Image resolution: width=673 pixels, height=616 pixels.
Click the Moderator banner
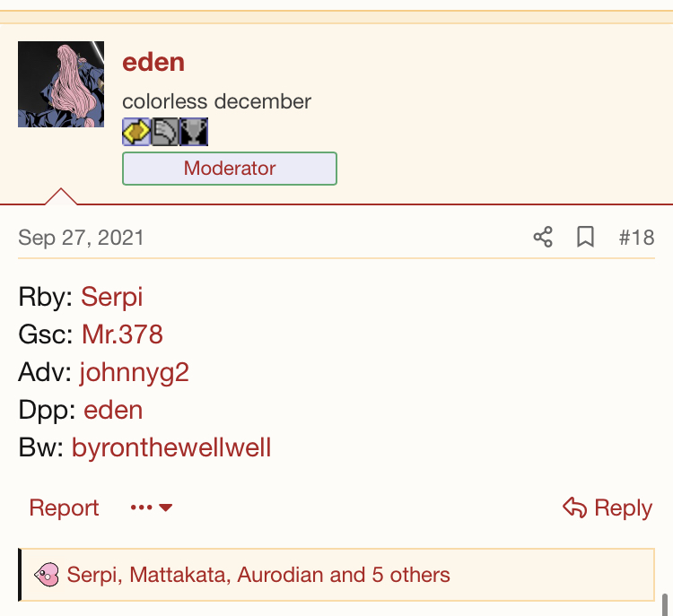click(230, 169)
